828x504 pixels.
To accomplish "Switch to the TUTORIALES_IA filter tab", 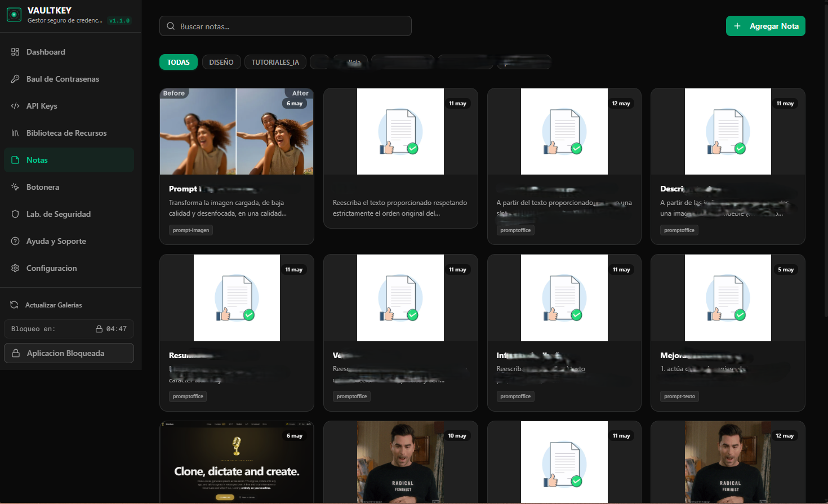I will 275,62.
